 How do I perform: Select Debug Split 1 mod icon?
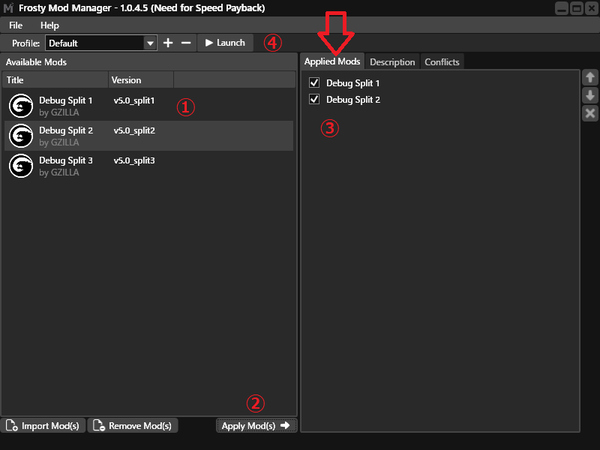click(21, 106)
